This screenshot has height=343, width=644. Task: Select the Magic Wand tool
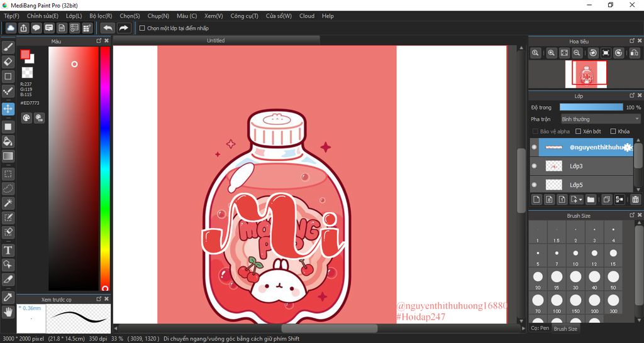click(8, 203)
